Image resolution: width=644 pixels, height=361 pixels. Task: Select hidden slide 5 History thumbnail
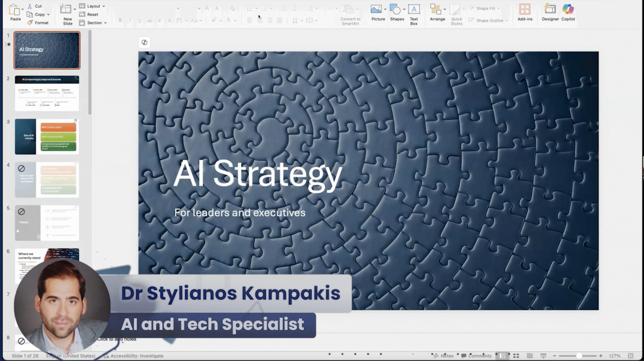(x=47, y=223)
